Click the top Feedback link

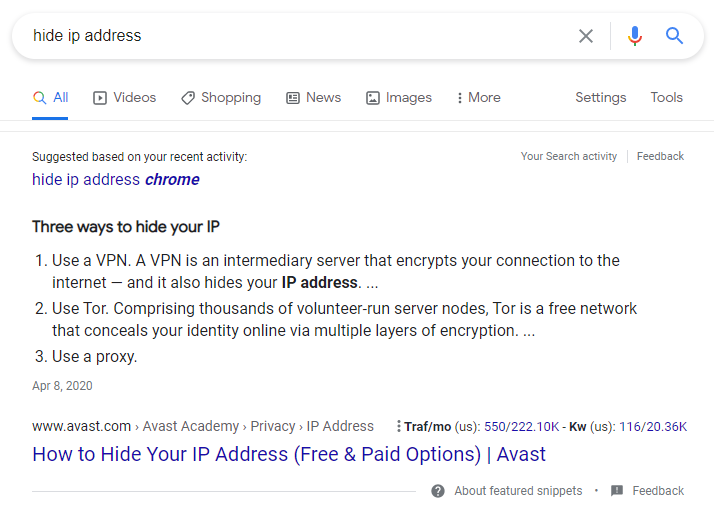tap(660, 156)
